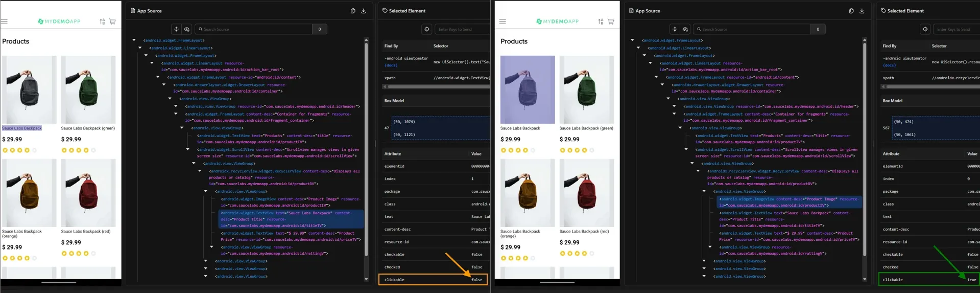Select the orange backpack image in the right app
Screen dimensions: 980x293
(528, 193)
